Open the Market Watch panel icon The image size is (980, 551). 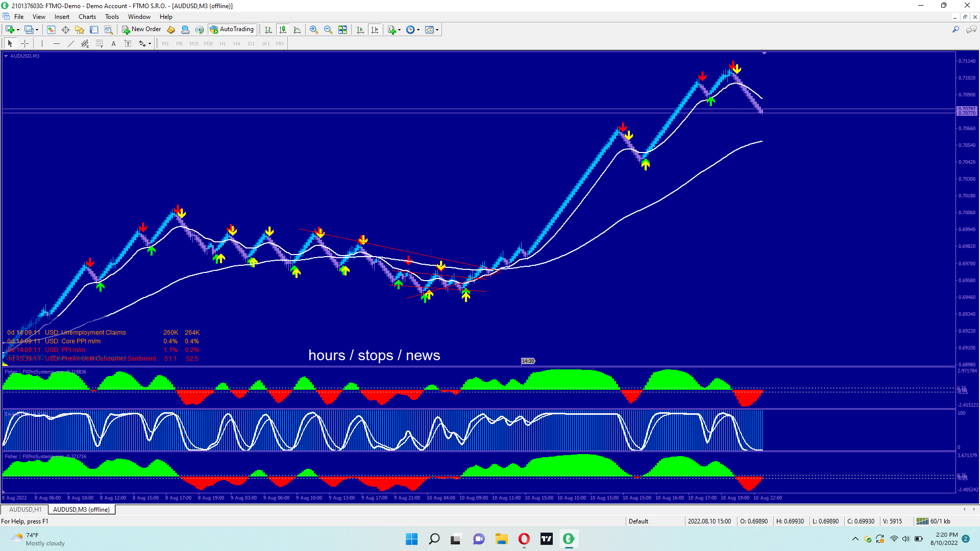tap(51, 30)
